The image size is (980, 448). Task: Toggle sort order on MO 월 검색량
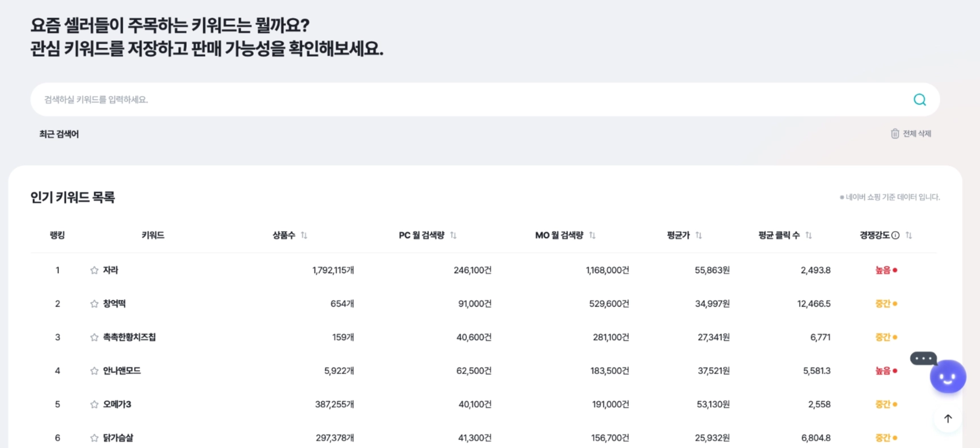coord(592,235)
